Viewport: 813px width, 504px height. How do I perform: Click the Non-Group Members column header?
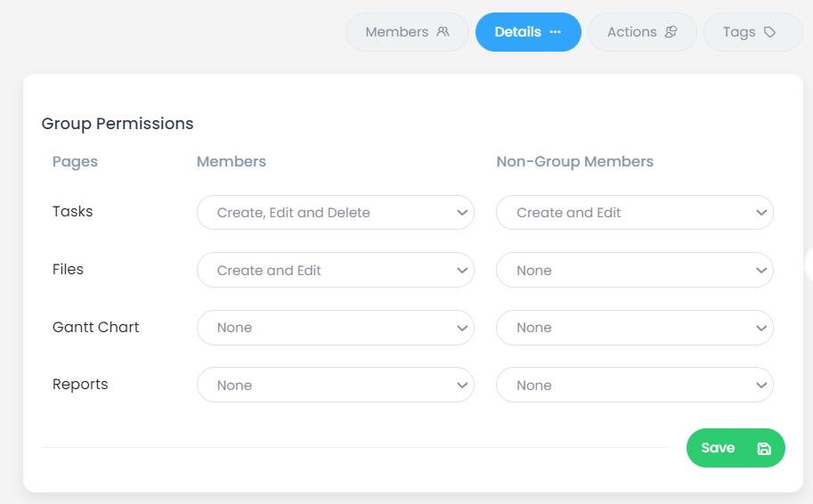click(574, 162)
